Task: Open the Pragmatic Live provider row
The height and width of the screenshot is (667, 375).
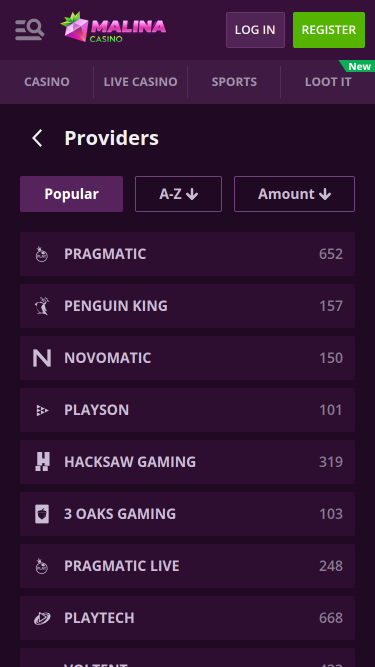Action: pyautogui.click(x=188, y=566)
